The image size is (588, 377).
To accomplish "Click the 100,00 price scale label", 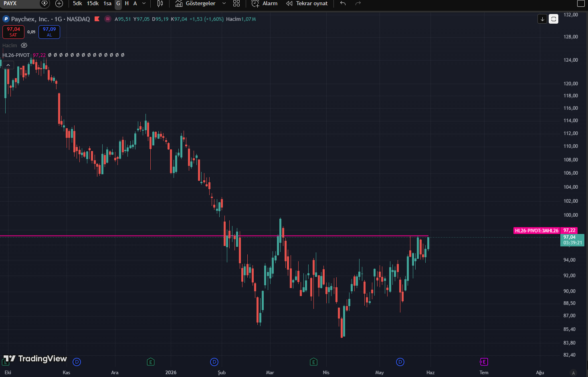I will tap(570, 215).
